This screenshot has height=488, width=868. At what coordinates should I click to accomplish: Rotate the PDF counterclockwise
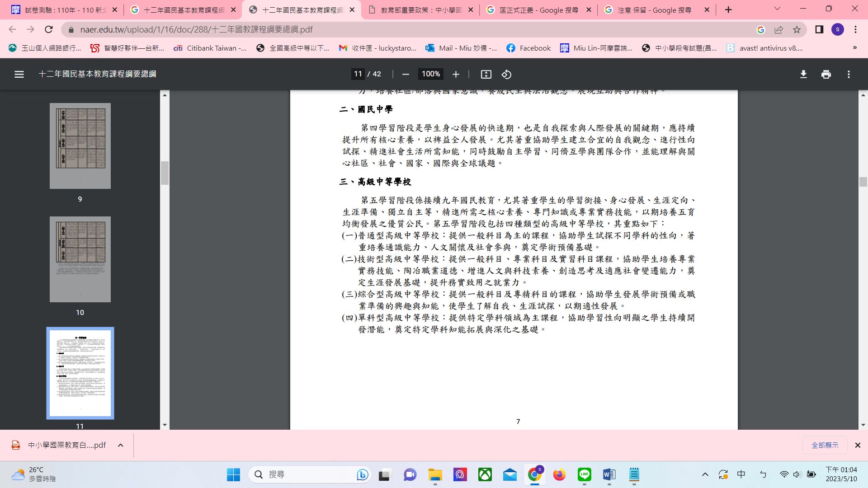click(x=506, y=74)
